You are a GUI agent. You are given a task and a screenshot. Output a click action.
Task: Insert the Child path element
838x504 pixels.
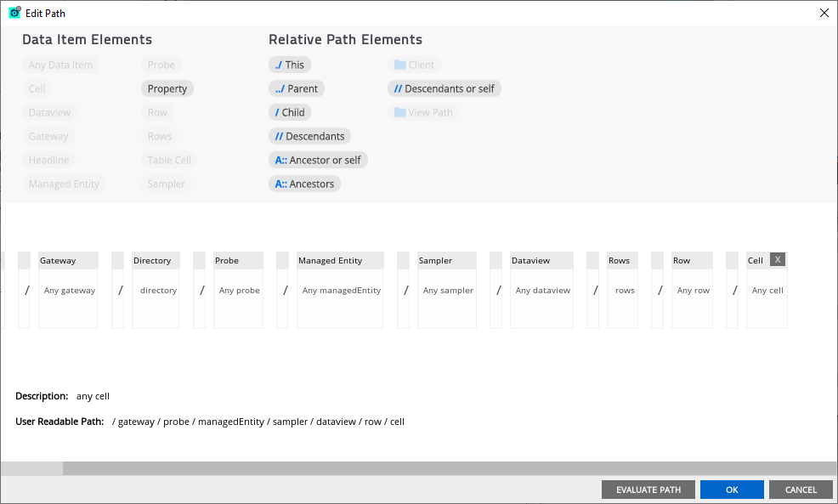[290, 112]
